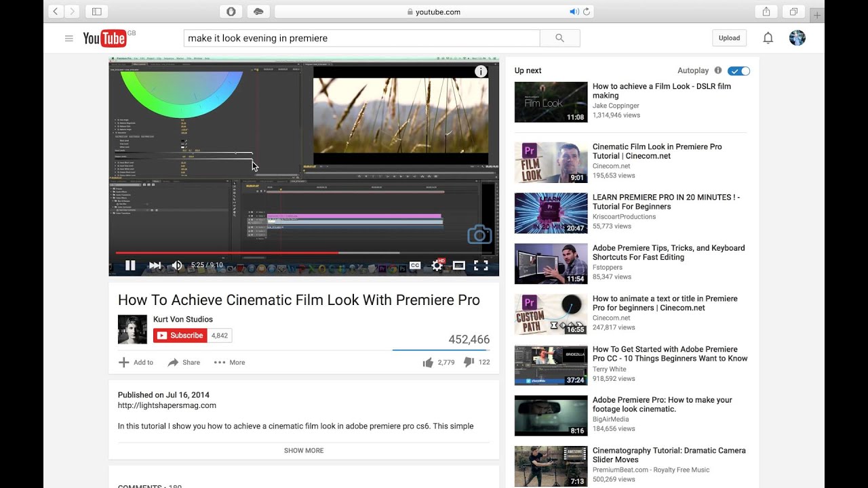Open "How to make your footage look cinematic"
This screenshot has height=488, width=868.
663,405
